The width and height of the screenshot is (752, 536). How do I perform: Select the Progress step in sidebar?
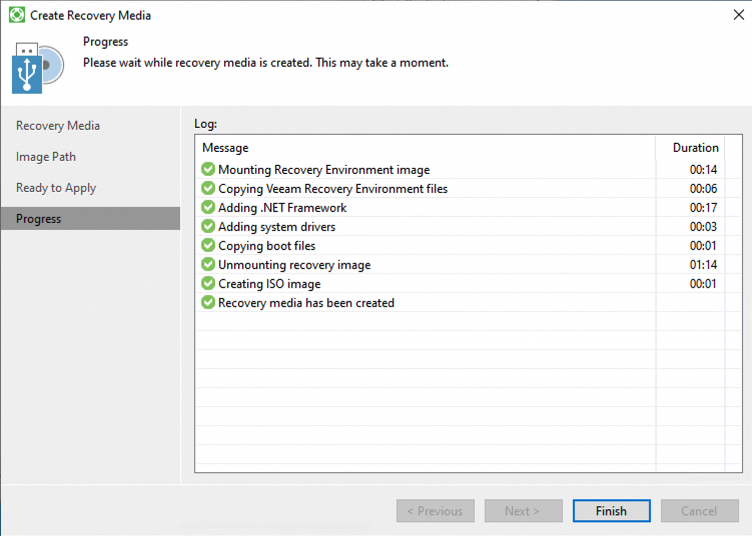[39, 219]
